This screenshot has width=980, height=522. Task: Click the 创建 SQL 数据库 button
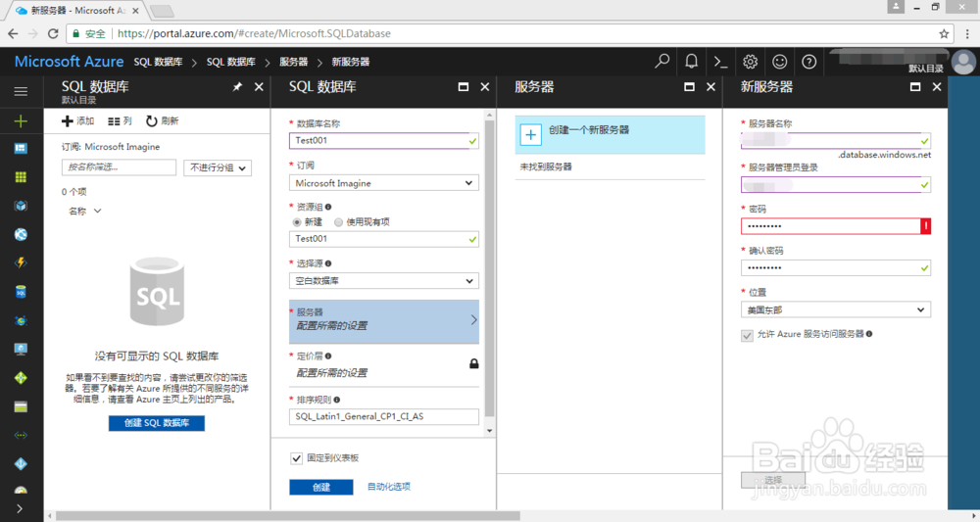tap(156, 423)
